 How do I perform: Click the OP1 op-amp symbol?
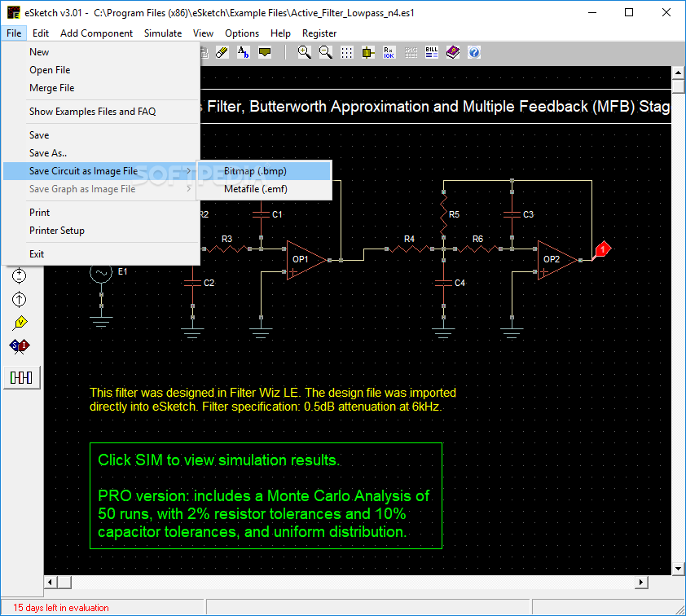(x=306, y=260)
